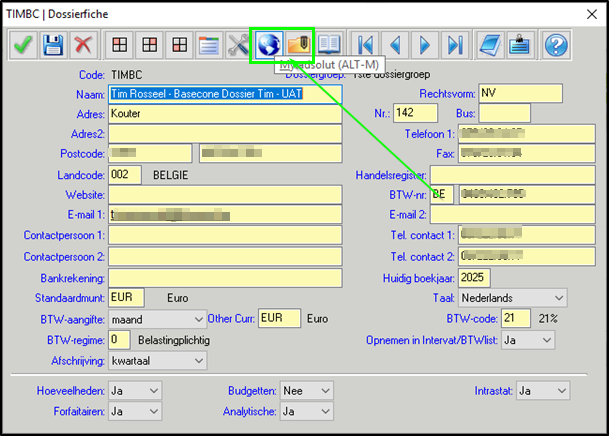Click the Bankrekening input field
Screen dimensions: 609x436
[x=225, y=277]
